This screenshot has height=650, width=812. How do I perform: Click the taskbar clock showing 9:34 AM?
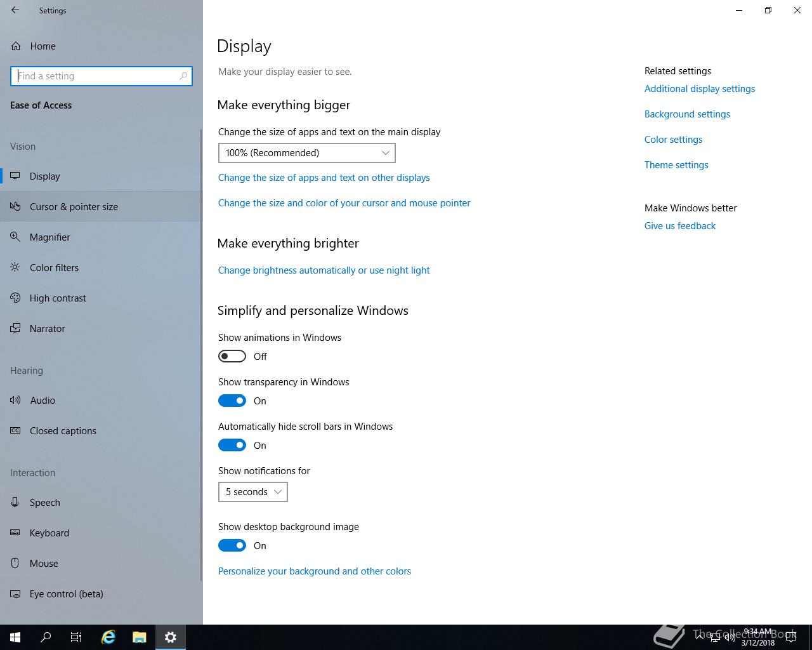point(758,637)
